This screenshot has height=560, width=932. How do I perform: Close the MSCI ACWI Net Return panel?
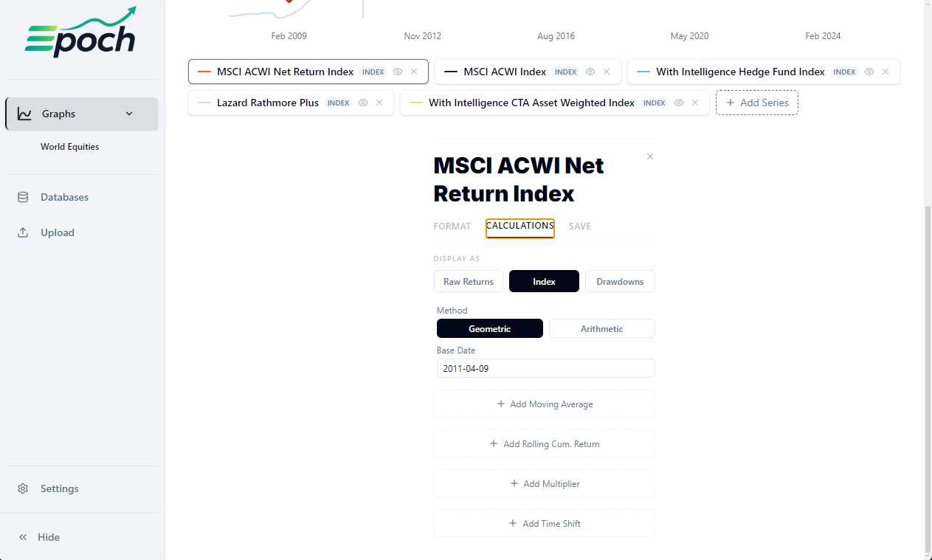pyautogui.click(x=650, y=156)
